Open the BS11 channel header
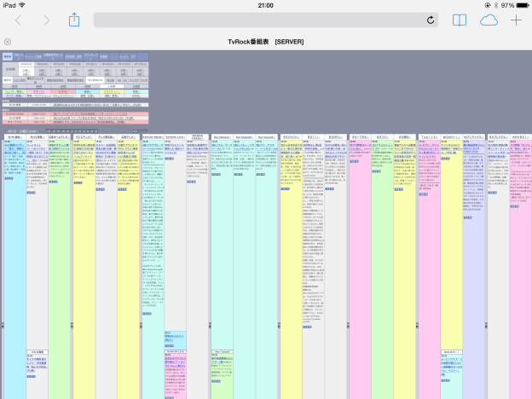Viewport: 532px width, 399px height. pos(314,137)
